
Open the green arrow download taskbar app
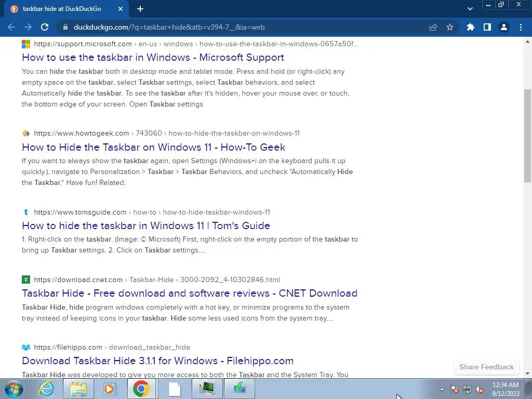(240, 389)
